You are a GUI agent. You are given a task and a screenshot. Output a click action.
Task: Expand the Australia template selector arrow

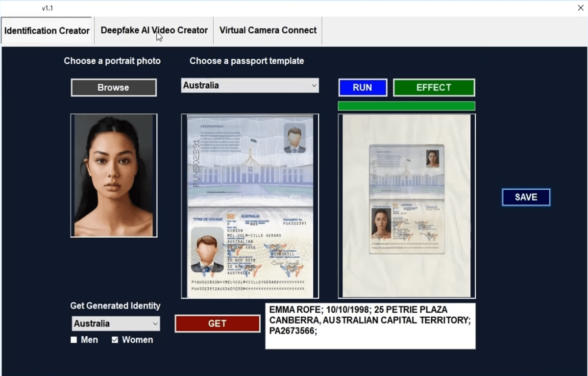pyautogui.click(x=314, y=85)
